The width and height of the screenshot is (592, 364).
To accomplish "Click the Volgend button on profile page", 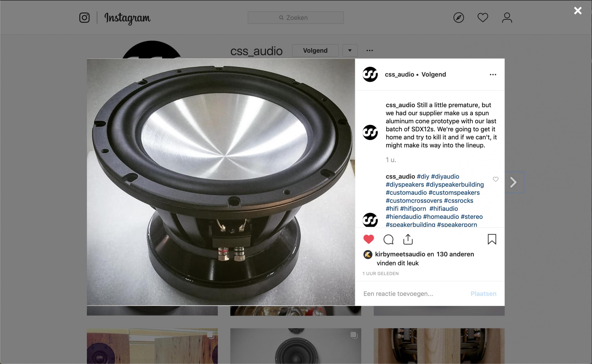I will 315,50.
